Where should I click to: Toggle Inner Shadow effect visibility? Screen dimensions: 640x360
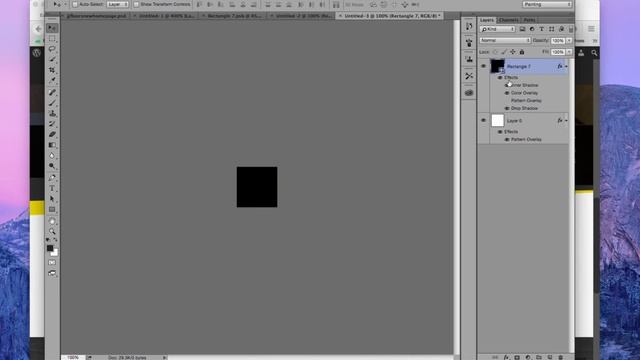pyautogui.click(x=507, y=85)
